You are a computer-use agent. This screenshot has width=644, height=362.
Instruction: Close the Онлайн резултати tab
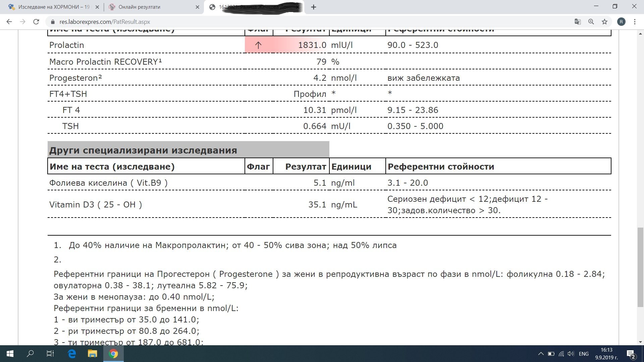point(197,7)
